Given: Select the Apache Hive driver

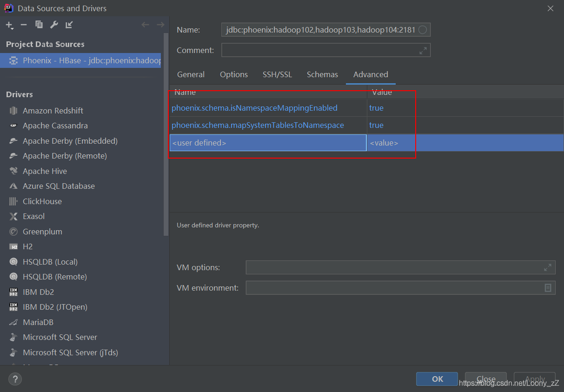Looking at the screenshot, I should point(45,171).
